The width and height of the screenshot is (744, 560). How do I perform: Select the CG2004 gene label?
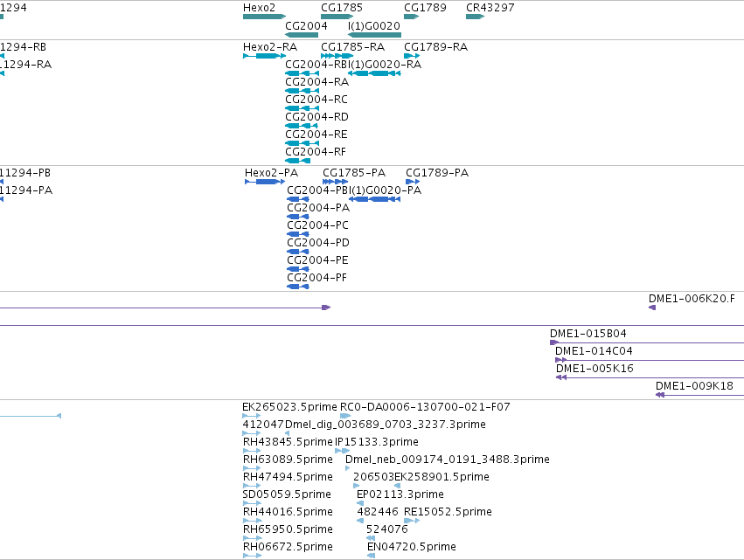[x=306, y=25]
